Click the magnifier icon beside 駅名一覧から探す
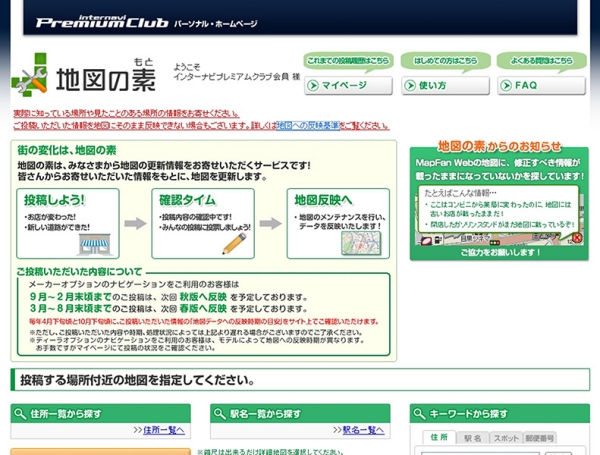This screenshot has height=455, width=600. [x=220, y=414]
